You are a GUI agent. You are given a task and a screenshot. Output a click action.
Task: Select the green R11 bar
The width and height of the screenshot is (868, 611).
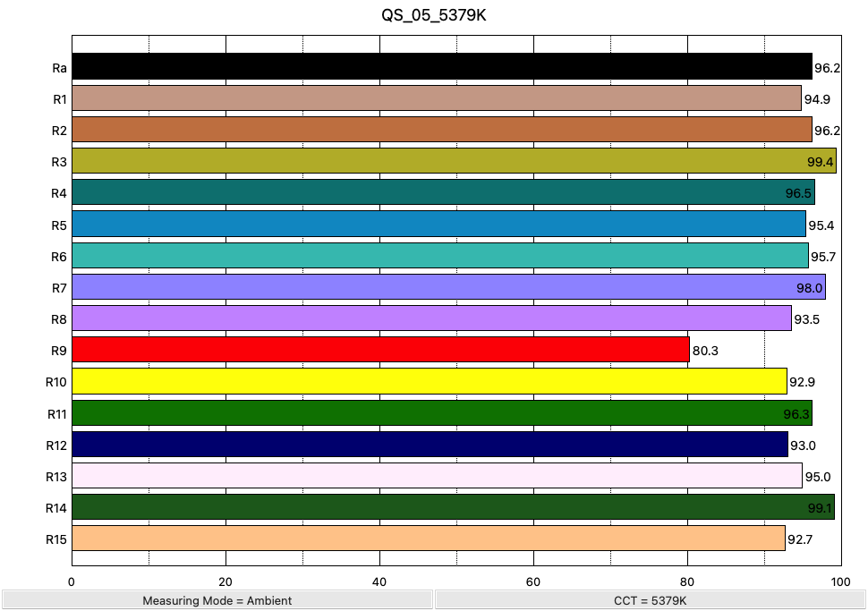point(442,413)
